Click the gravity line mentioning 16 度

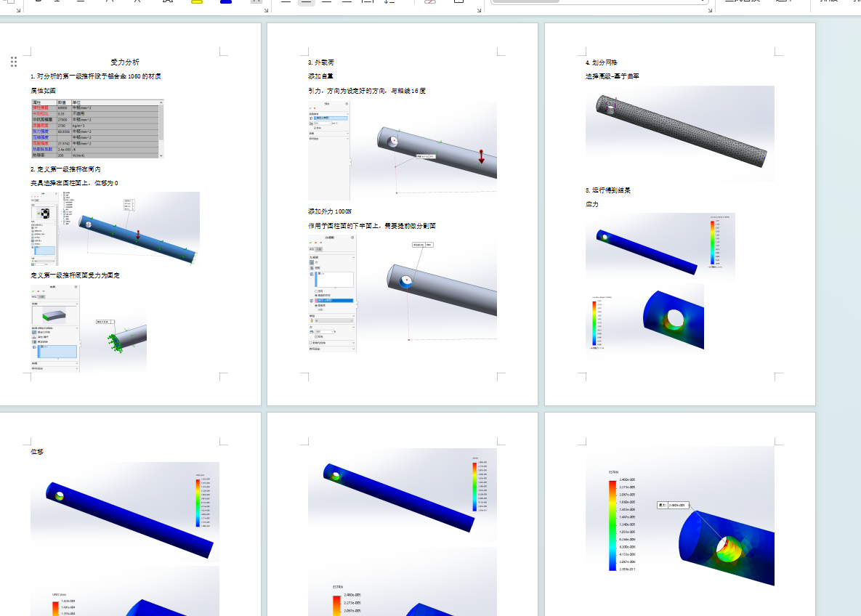(x=367, y=91)
